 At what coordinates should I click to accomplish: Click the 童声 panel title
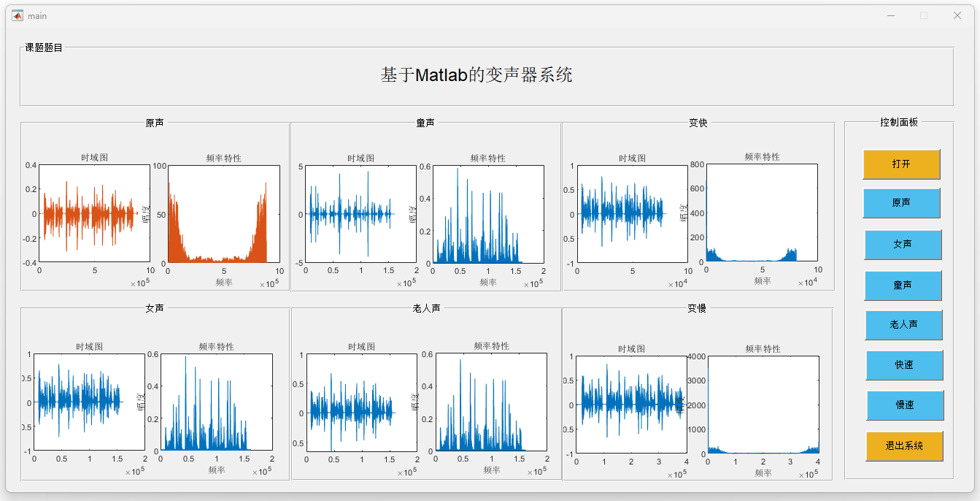[x=425, y=123]
